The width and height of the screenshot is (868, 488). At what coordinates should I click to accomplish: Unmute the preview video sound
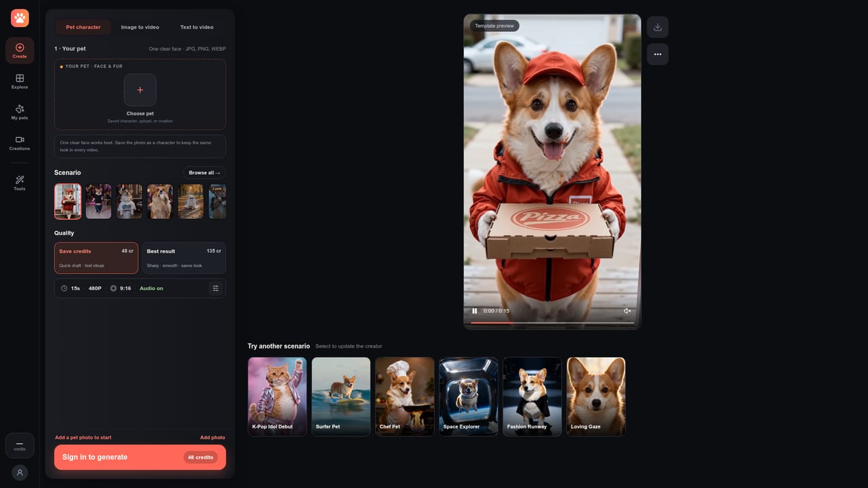pyautogui.click(x=627, y=311)
